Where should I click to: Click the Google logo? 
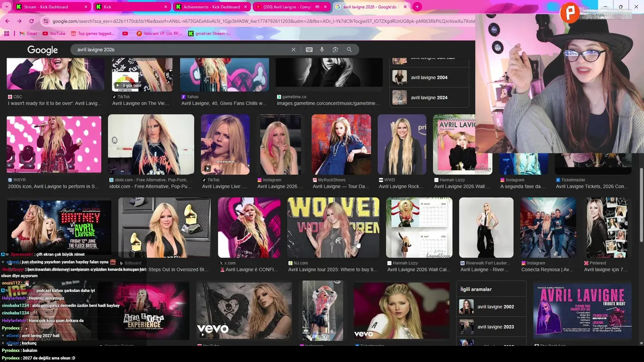tap(42, 50)
